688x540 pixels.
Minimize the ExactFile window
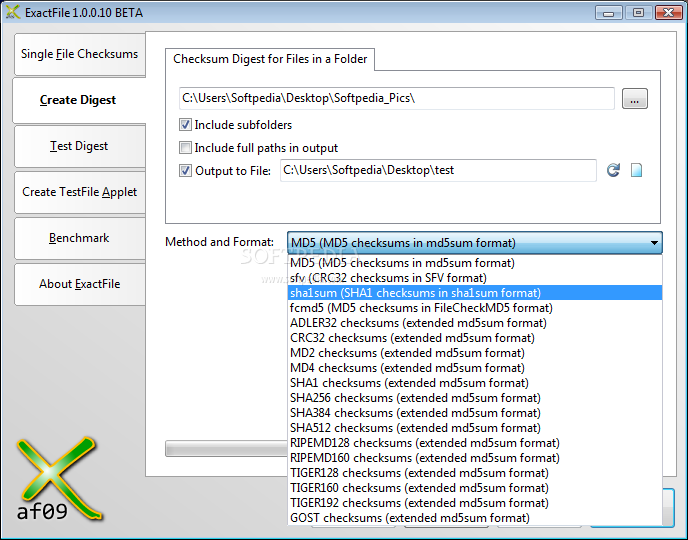tap(608, 12)
